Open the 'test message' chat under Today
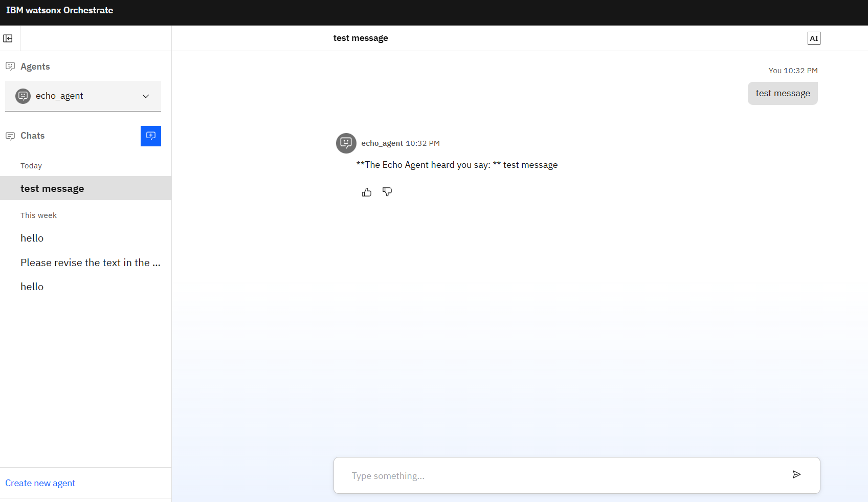This screenshot has width=868, height=502. coord(86,188)
